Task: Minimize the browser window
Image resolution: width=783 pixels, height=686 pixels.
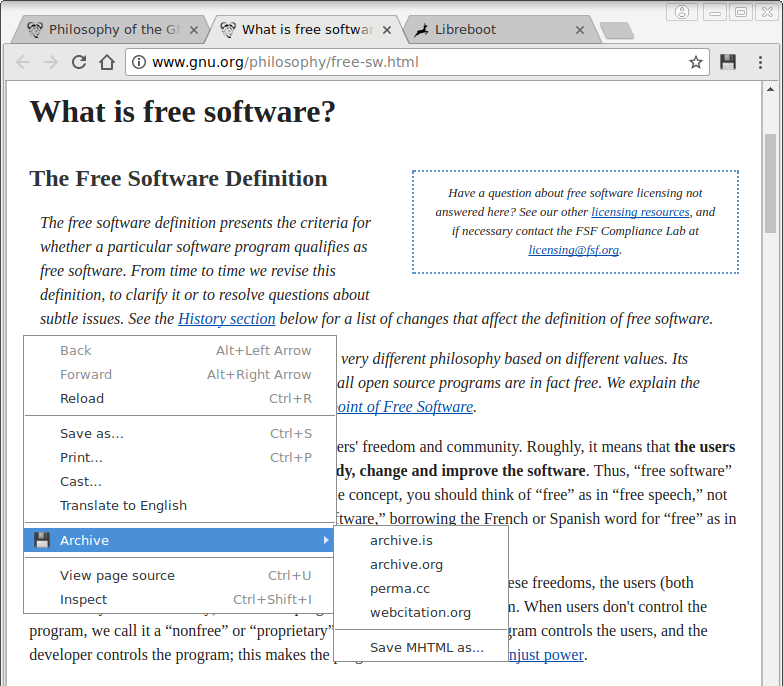Action: pyautogui.click(x=715, y=12)
